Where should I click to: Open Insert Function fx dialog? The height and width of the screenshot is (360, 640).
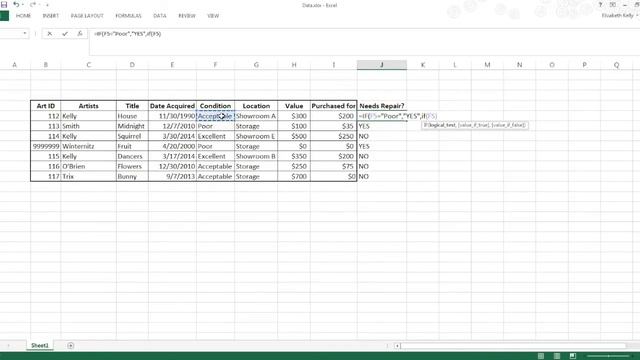[x=80, y=34]
